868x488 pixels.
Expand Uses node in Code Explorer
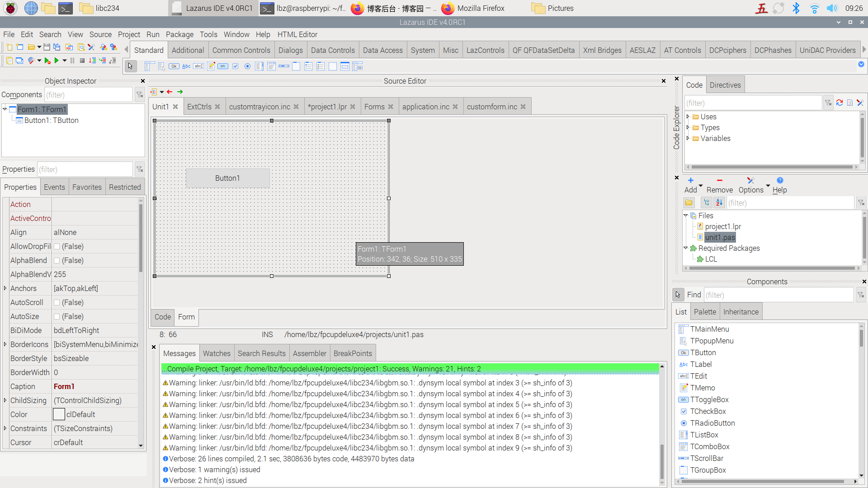[x=688, y=117]
